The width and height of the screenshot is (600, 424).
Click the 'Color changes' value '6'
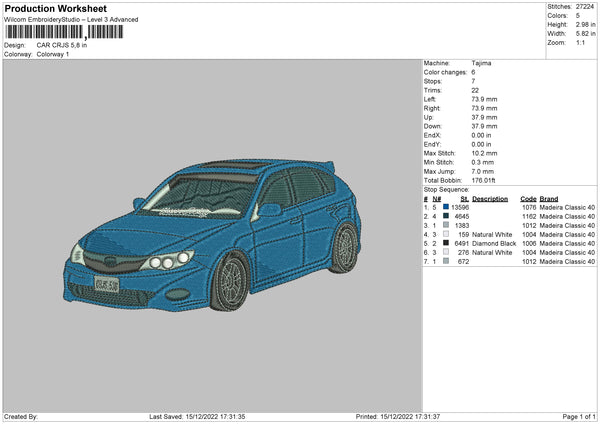473,72
